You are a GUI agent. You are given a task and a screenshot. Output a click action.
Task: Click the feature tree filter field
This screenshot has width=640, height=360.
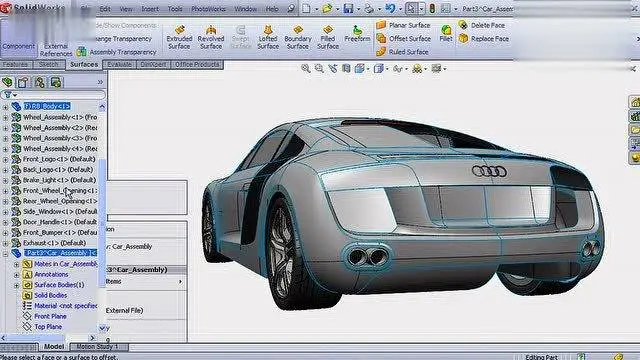[53, 95]
